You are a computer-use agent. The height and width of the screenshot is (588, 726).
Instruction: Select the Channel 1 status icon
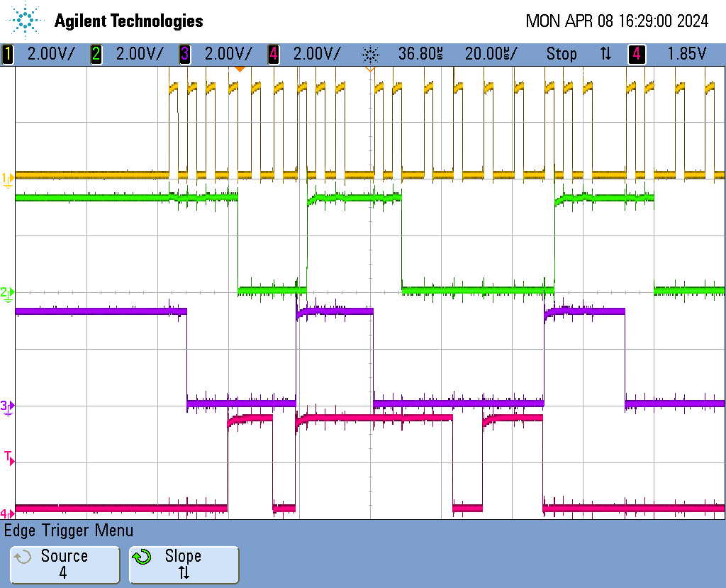coord(9,53)
